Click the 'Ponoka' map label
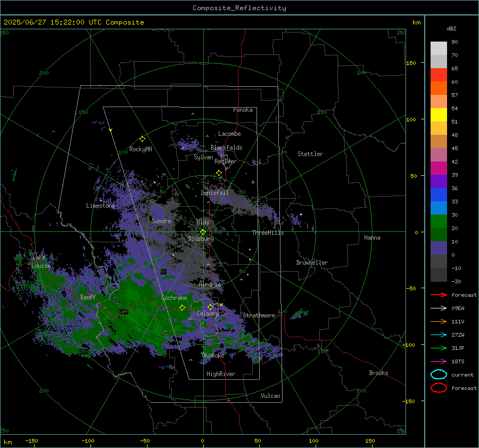 (243, 110)
